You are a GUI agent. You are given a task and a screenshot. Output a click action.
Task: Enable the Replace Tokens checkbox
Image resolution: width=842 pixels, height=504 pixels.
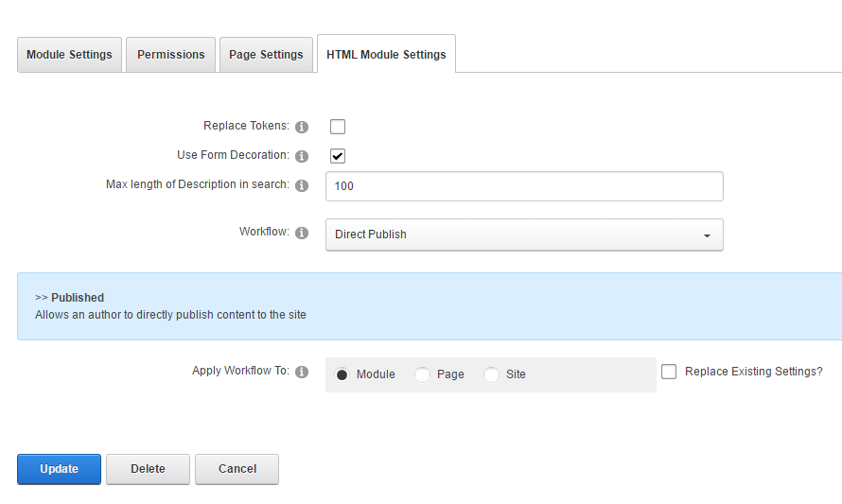(338, 127)
